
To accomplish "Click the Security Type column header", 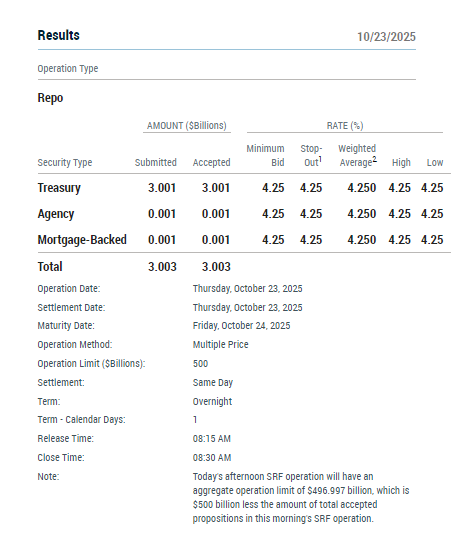I will [65, 162].
